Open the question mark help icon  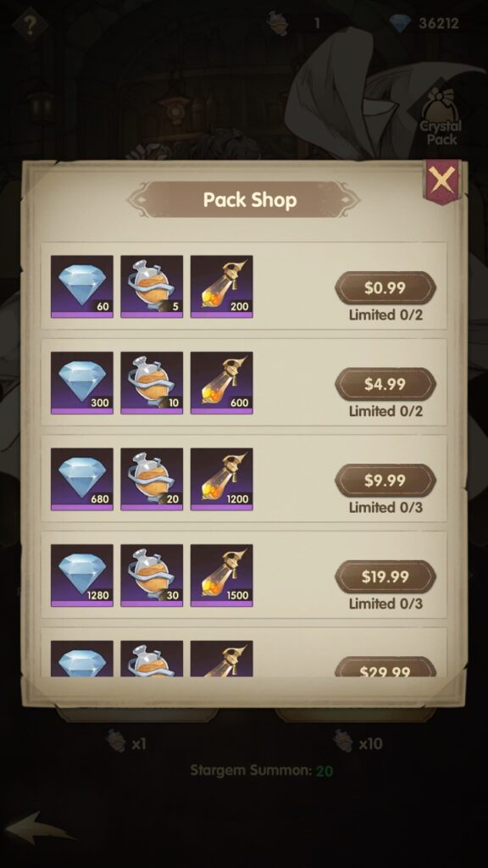(x=30, y=23)
